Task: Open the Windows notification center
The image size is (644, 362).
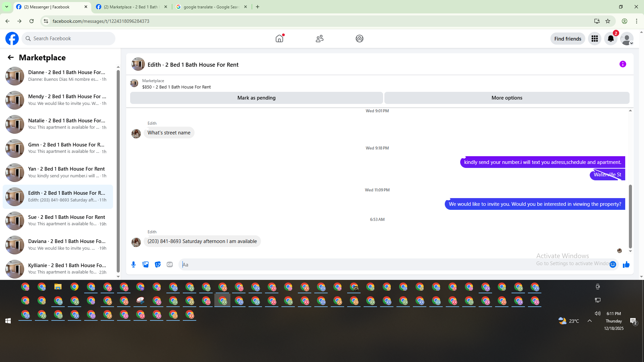Action: (x=634, y=321)
